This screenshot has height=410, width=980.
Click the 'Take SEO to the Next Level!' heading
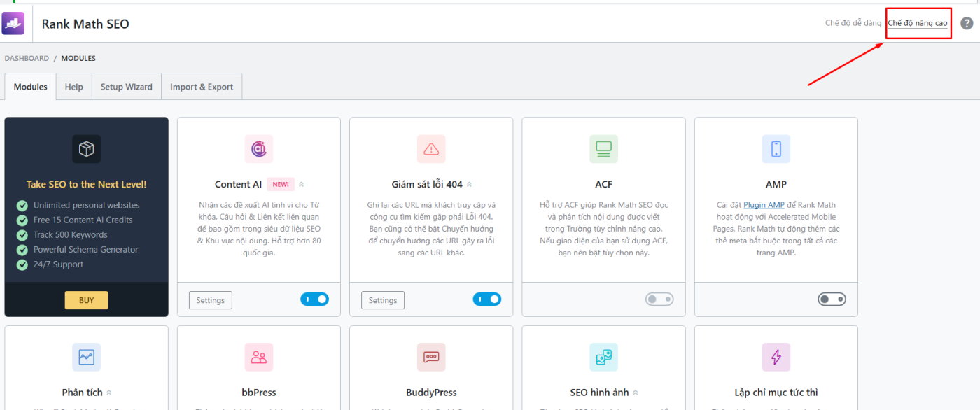point(87,185)
